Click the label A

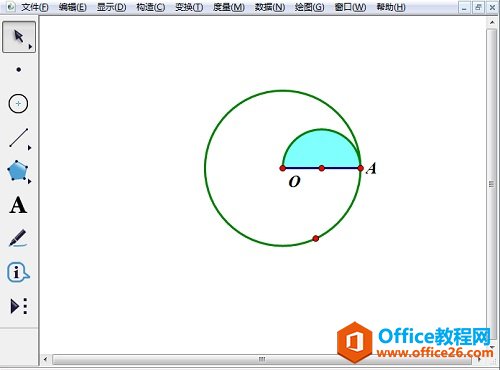pos(371,168)
